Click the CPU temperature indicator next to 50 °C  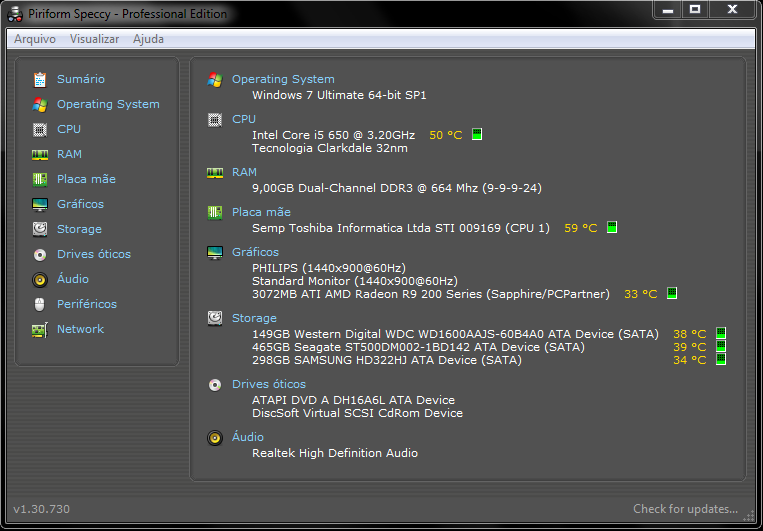[x=477, y=134]
